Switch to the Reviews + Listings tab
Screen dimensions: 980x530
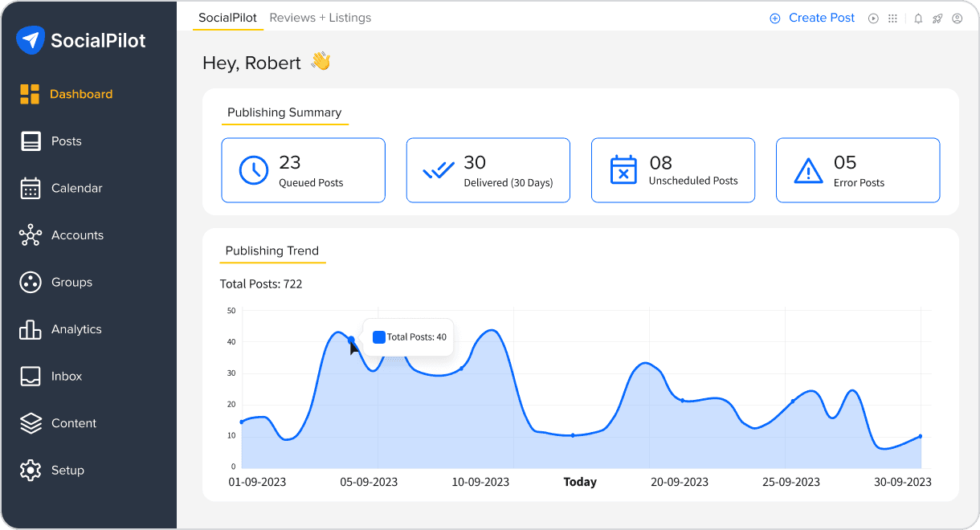point(321,17)
